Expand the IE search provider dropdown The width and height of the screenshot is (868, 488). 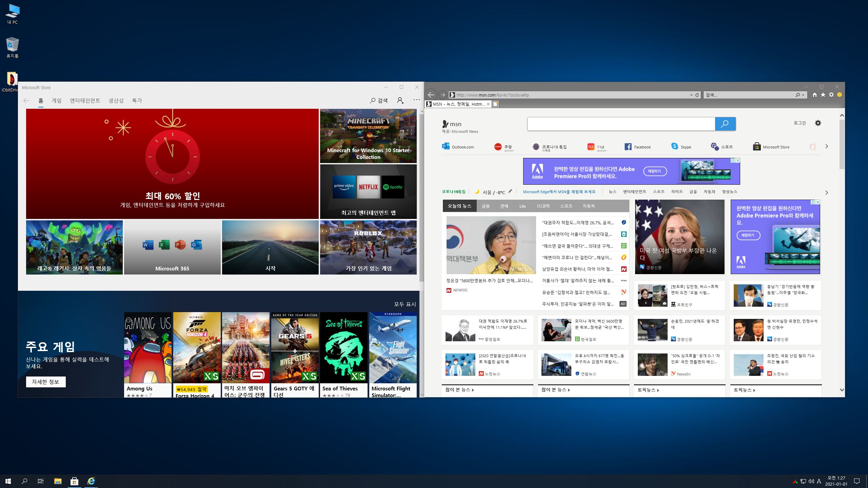point(803,95)
